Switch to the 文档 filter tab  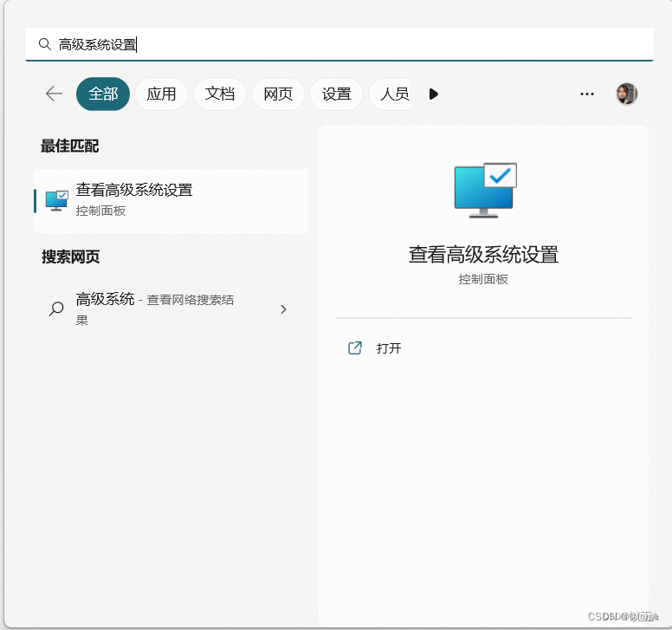click(x=220, y=94)
